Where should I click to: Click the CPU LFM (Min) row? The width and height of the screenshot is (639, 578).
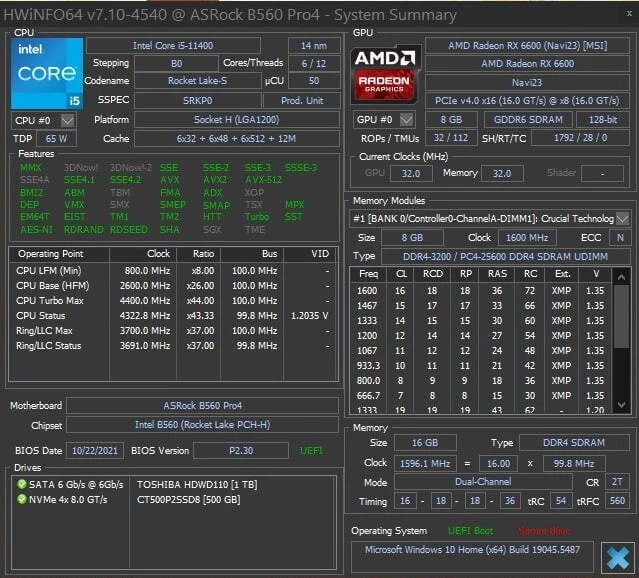173,271
